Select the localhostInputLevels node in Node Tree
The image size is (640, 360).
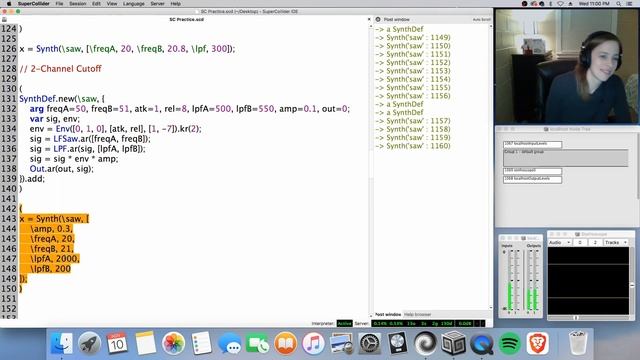click(532, 144)
